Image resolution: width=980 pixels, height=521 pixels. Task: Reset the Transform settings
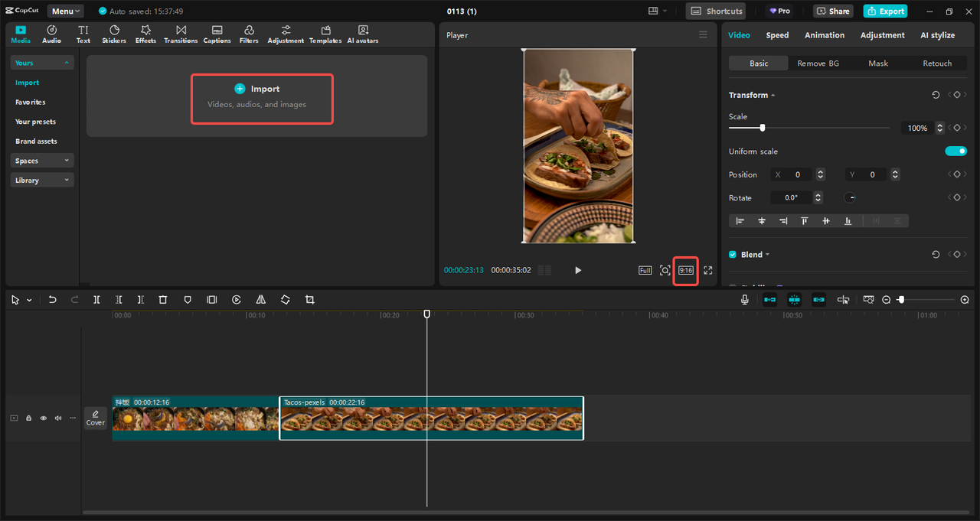(x=936, y=95)
